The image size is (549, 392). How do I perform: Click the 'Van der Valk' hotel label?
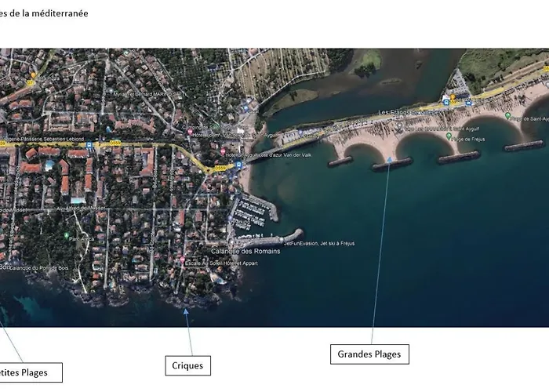(x=268, y=155)
